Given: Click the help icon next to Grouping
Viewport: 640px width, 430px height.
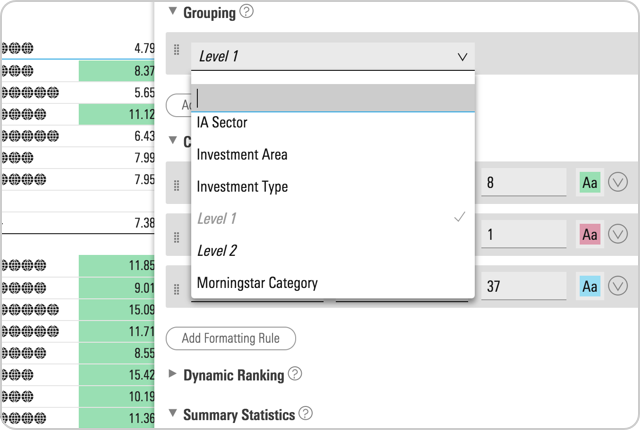Looking at the screenshot, I should (247, 13).
